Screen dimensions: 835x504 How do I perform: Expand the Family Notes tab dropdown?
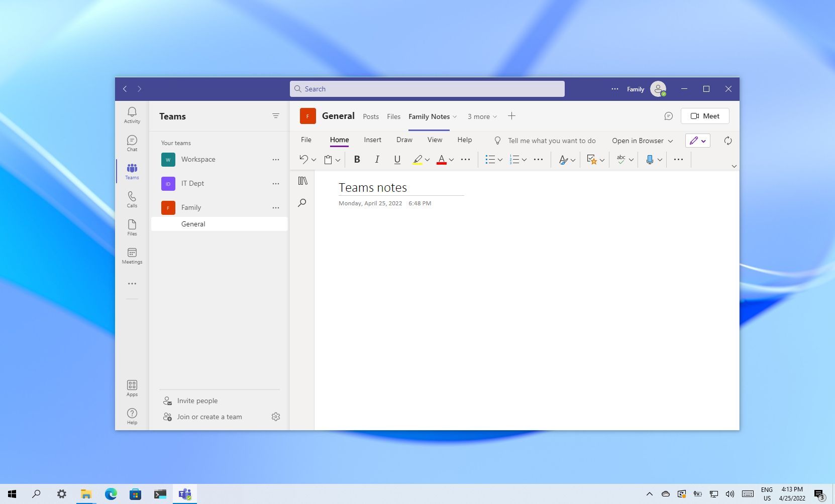[x=454, y=116]
